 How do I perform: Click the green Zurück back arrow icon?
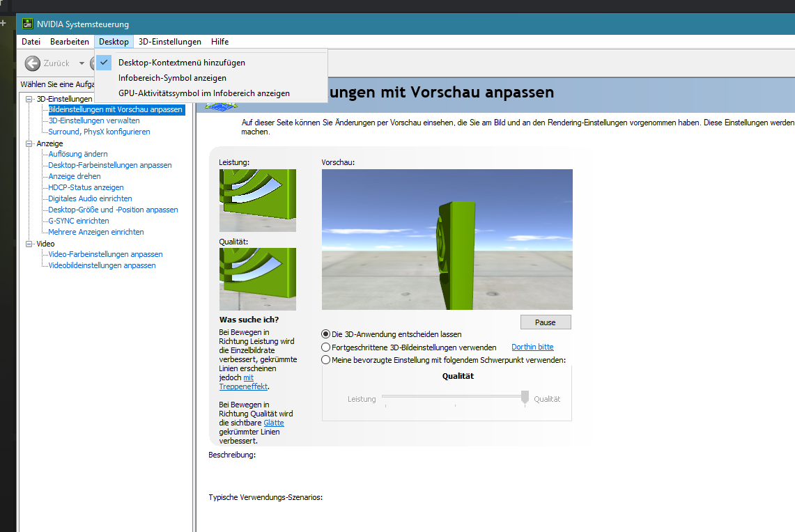click(x=33, y=63)
